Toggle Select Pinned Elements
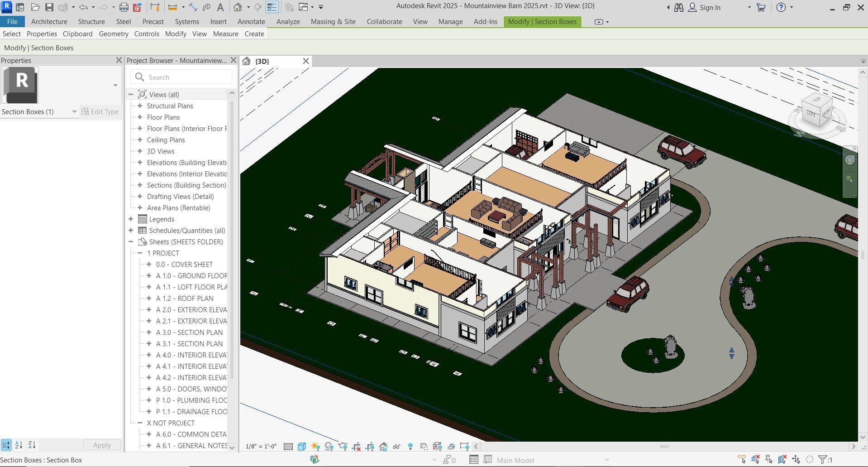The width and height of the screenshot is (868, 467). click(769, 460)
